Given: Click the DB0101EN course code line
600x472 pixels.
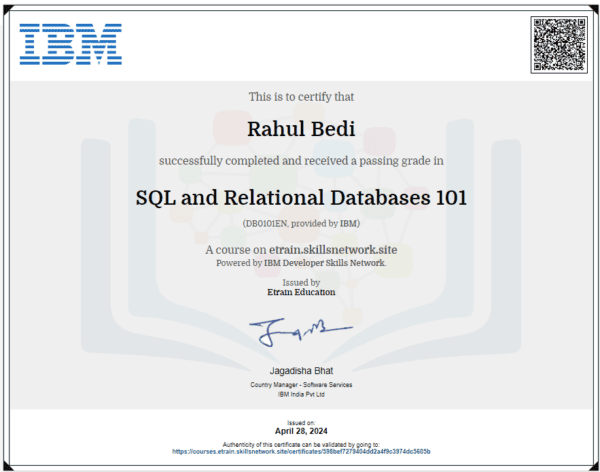Looking at the screenshot, I should (x=300, y=223).
